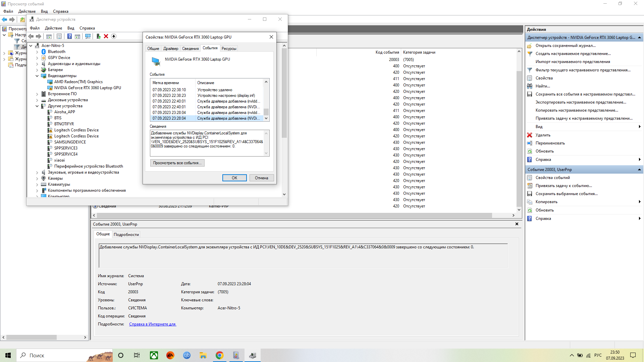Click taskbar search box Поиск
Screen dimensions: 644x362
64,355
